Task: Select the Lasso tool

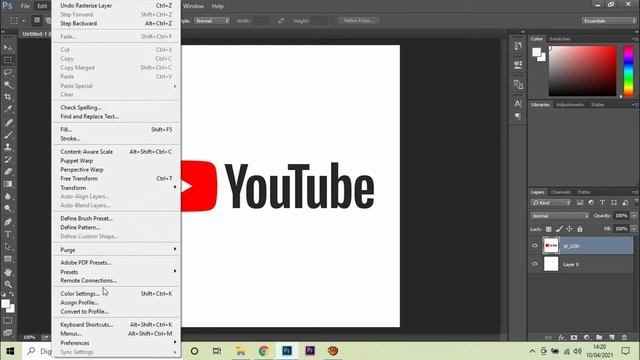Action: pos(8,73)
